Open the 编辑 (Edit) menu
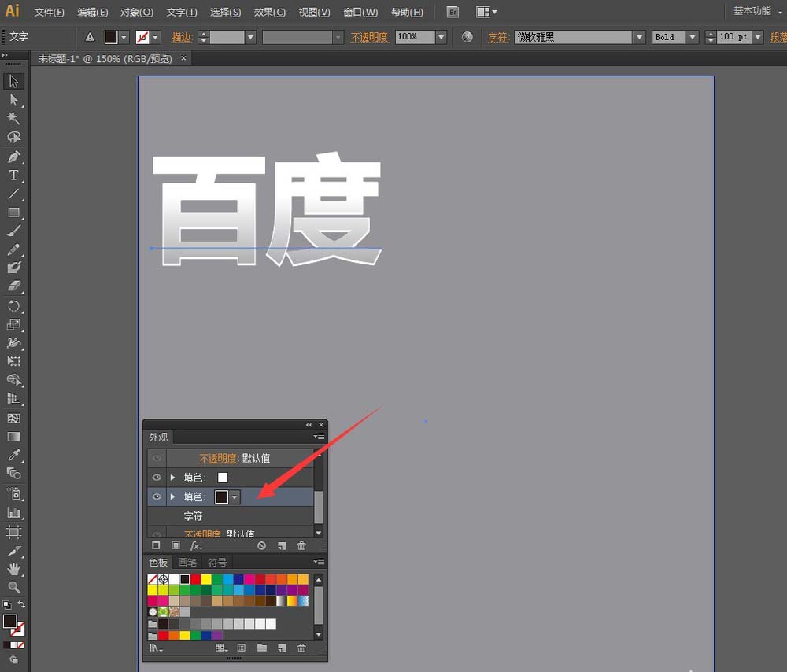Screen dimensions: 787x672 click(92, 12)
